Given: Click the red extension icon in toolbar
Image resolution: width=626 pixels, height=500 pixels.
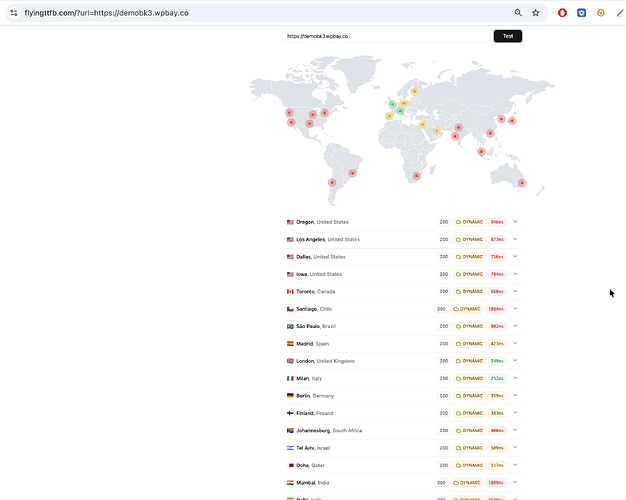Looking at the screenshot, I should (562, 13).
